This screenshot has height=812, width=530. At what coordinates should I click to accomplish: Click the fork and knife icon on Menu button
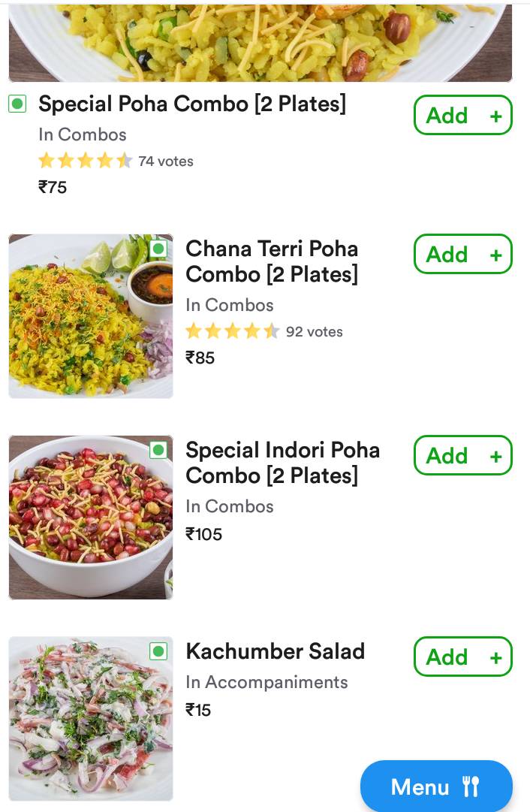click(472, 787)
